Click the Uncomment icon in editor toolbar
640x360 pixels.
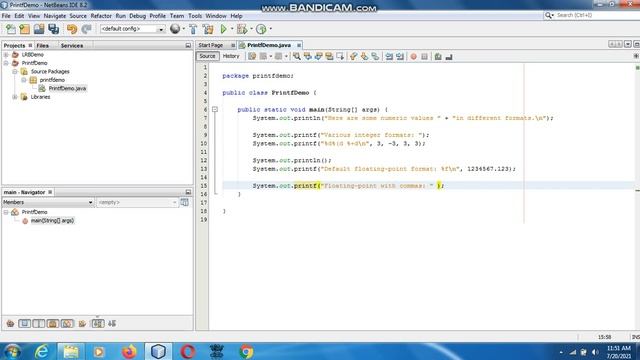449,56
